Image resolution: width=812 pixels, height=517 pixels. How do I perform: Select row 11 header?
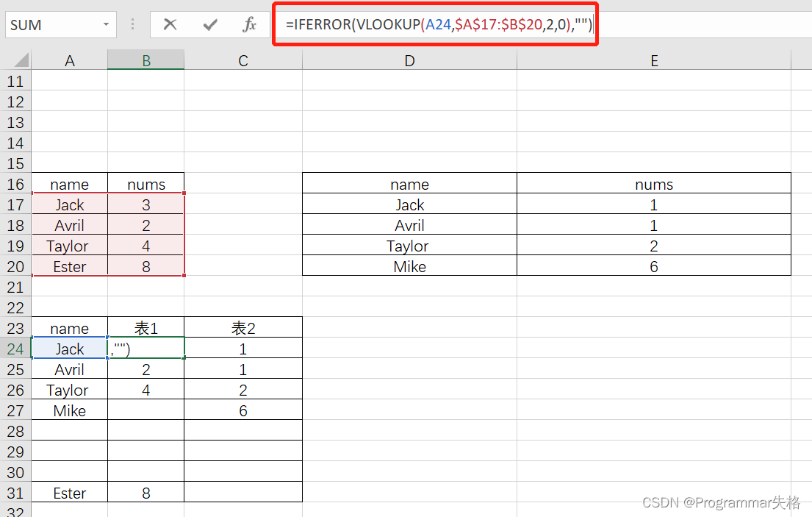point(15,82)
